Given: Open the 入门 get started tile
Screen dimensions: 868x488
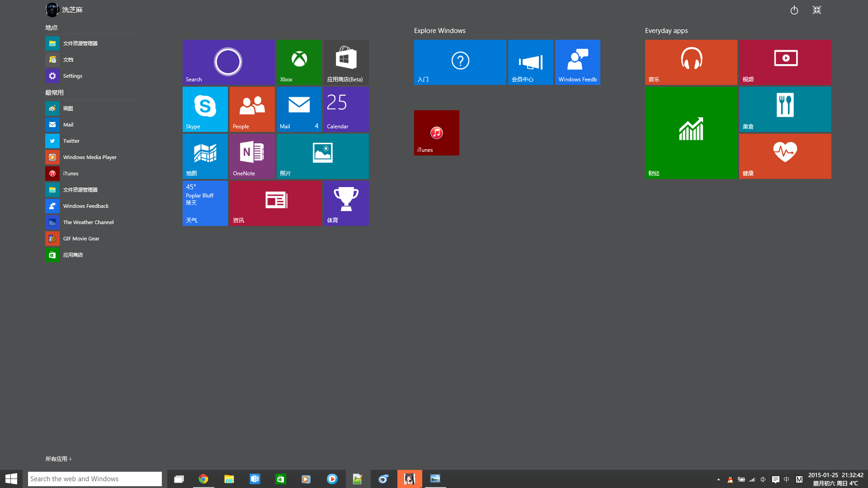Looking at the screenshot, I should pyautogui.click(x=460, y=62).
